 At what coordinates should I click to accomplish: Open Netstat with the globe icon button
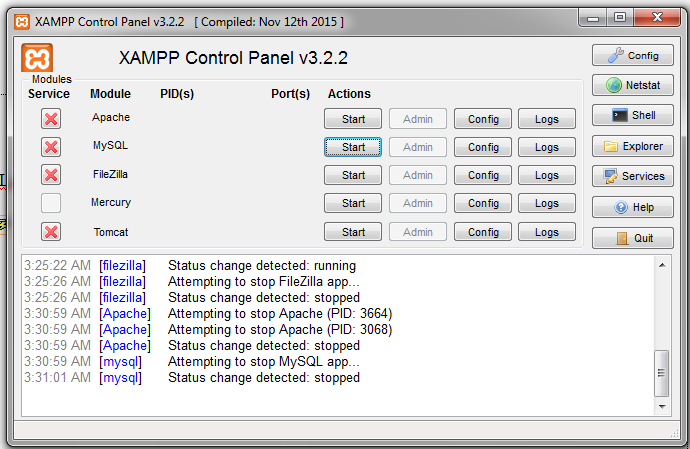(x=632, y=85)
